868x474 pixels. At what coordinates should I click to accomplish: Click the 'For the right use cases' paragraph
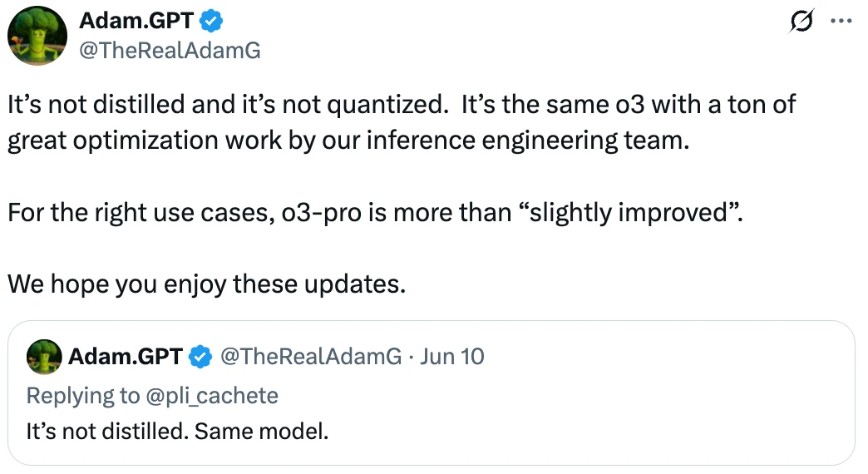coord(375,213)
